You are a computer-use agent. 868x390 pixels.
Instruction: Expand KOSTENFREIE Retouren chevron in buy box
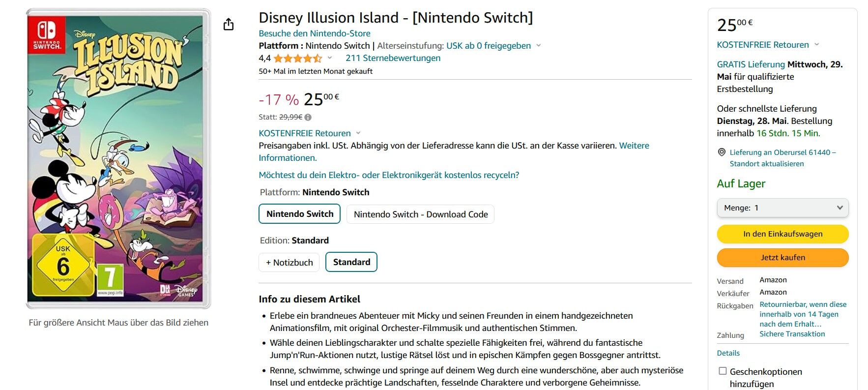[x=816, y=44]
